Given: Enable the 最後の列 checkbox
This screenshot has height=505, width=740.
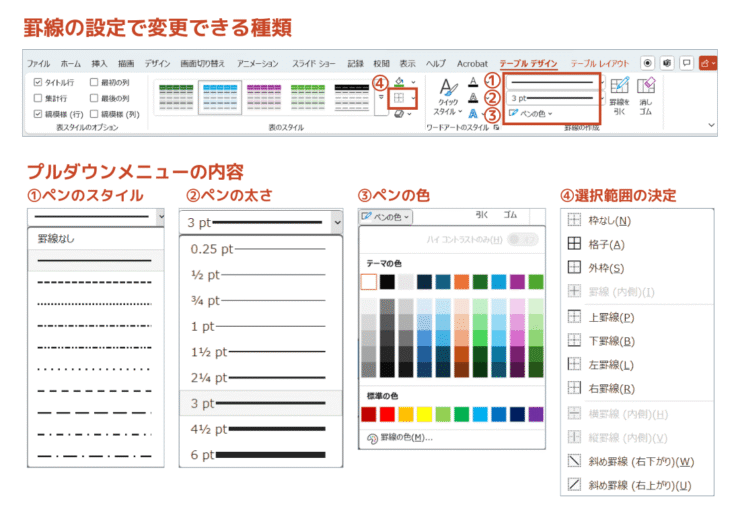Looking at the screenshot, I should [93, 98].
